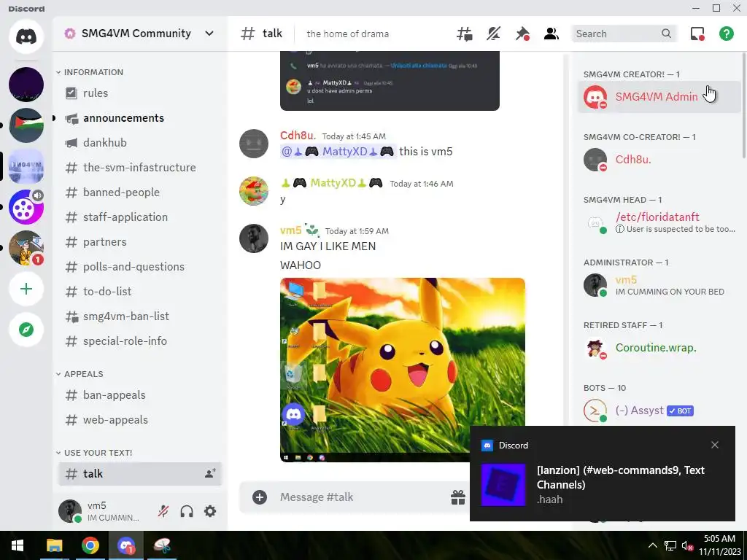Open pinned messages icon

pos(522,34)
